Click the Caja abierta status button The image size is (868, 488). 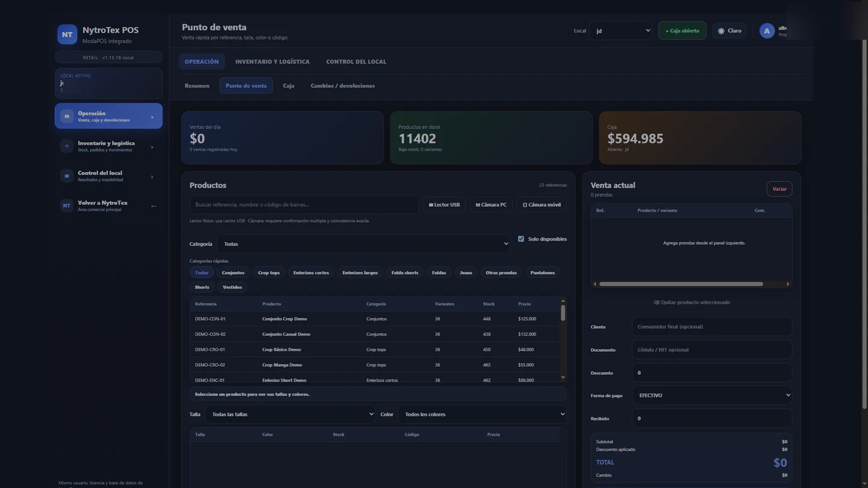(682, 31)
